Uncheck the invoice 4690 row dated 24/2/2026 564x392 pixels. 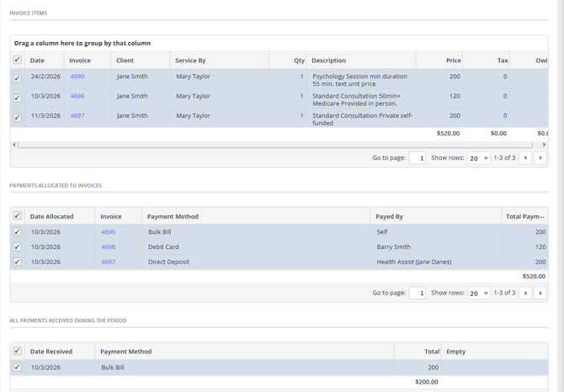pos(17,77)
